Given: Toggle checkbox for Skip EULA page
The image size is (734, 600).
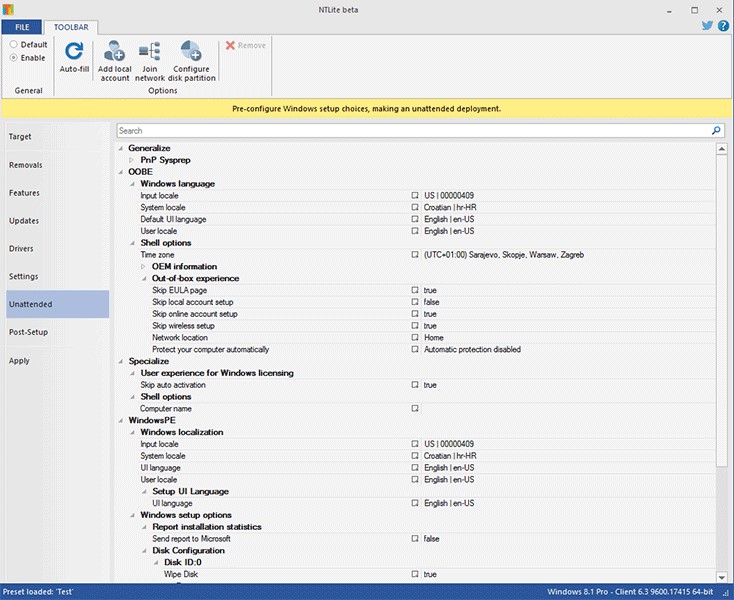Looking at the screenshot, I should tap(415, 290).
